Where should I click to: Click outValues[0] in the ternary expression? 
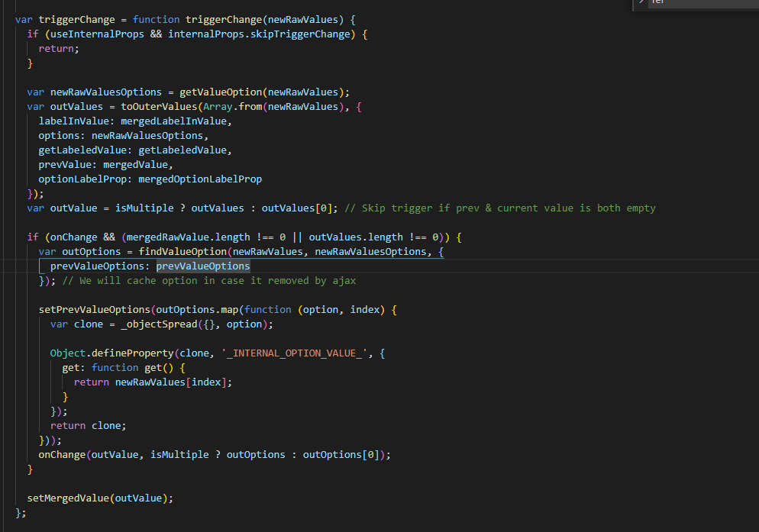[297, 208]
